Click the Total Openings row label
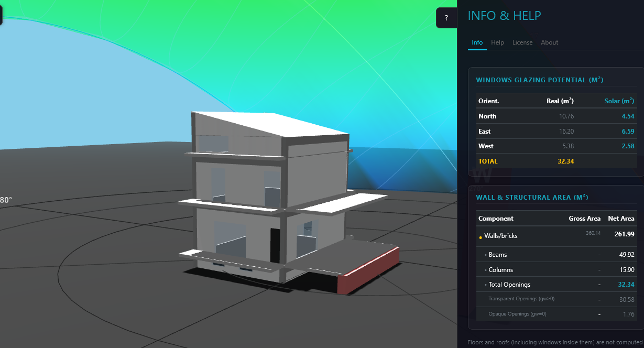 tap(509, 285)
